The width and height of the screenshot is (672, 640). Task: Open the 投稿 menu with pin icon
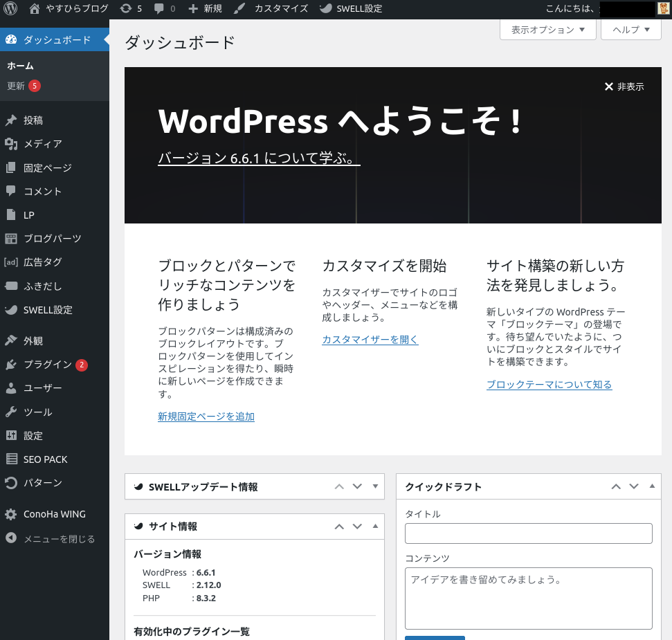tap(33, 120)
